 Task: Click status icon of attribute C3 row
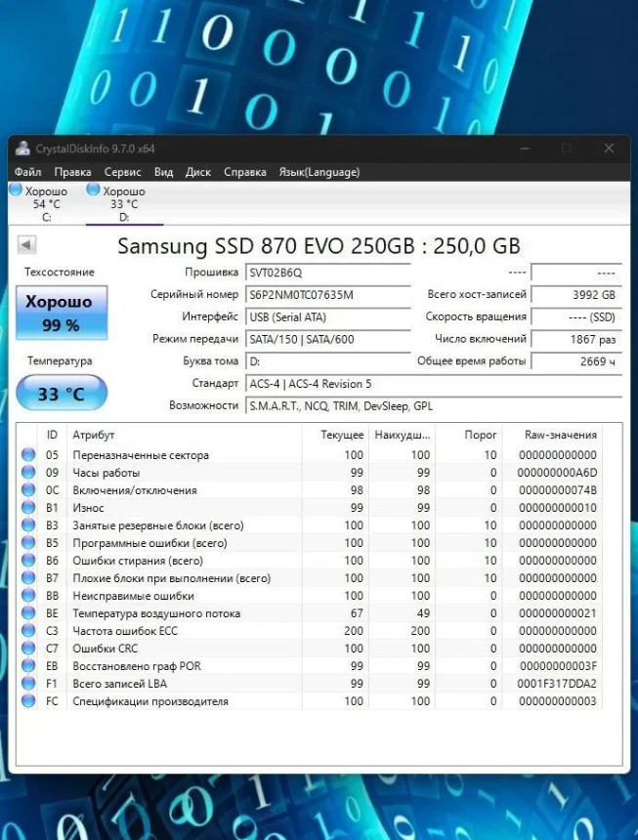(28, 631)
